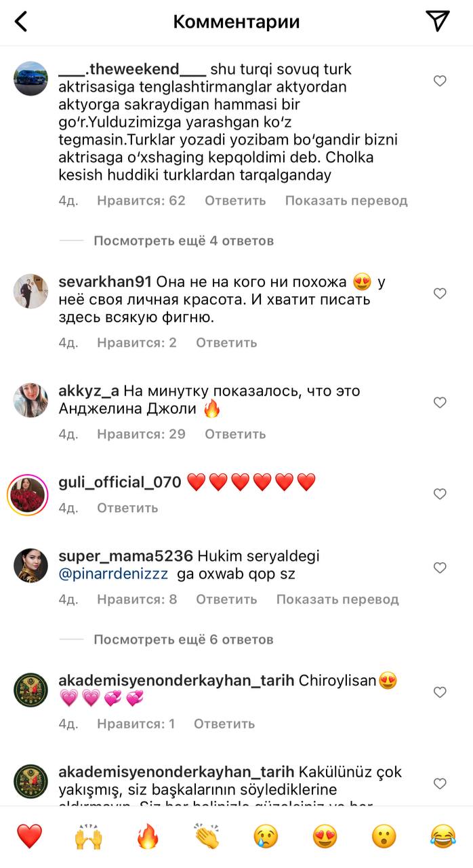Open sevarkhan91 username profile

click(x=106, y=281)
